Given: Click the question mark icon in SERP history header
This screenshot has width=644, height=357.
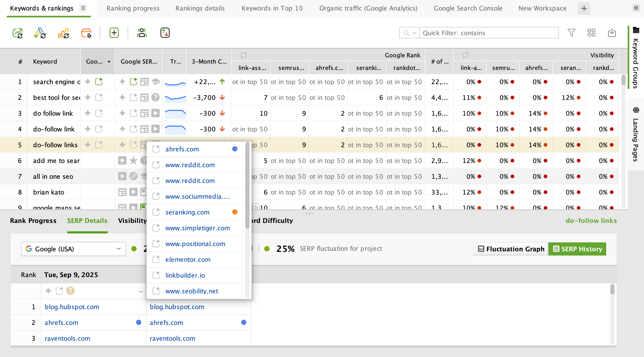Looking at the screenshot, I should pyautogui.click(x=70, y=291).
